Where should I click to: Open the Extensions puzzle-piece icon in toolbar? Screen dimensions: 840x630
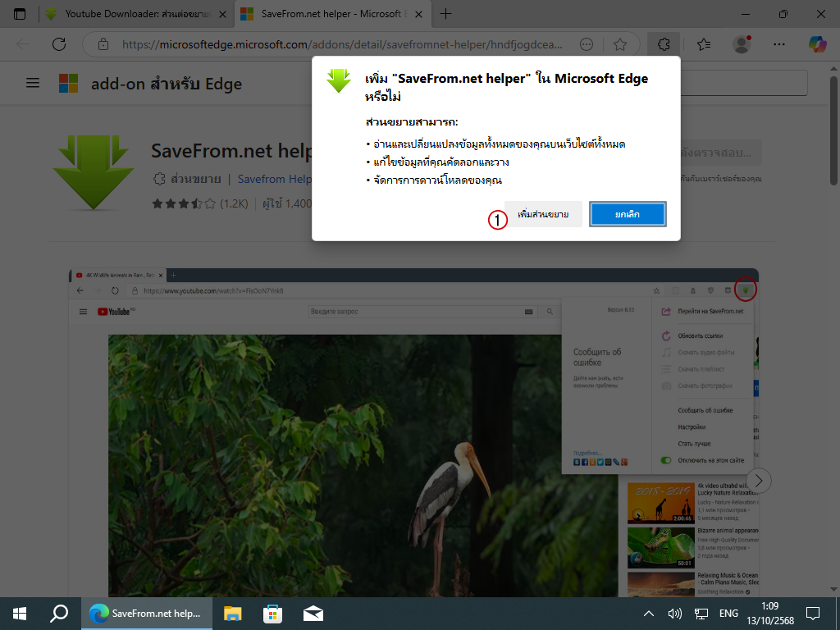pyautogui.click(x=664, y=44)
